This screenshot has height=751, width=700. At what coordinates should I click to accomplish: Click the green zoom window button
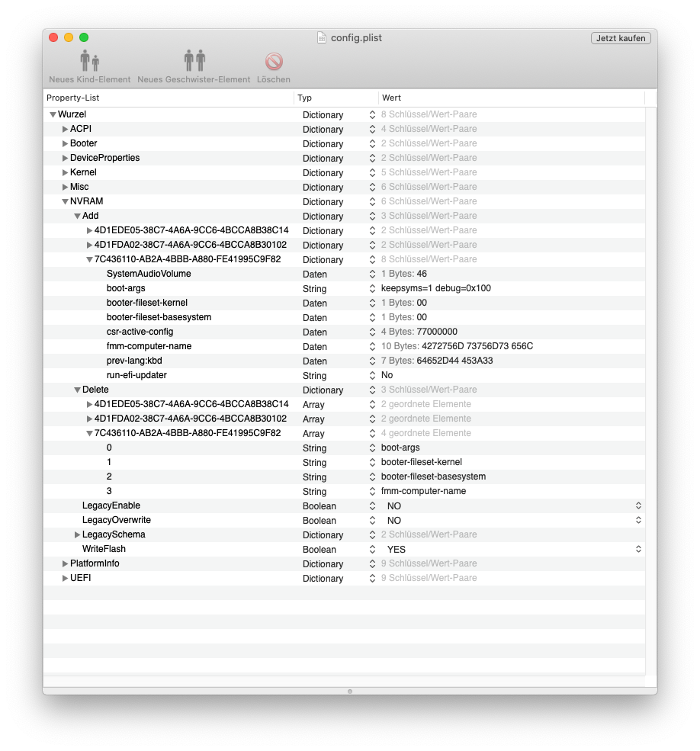(x=84, y=38)
